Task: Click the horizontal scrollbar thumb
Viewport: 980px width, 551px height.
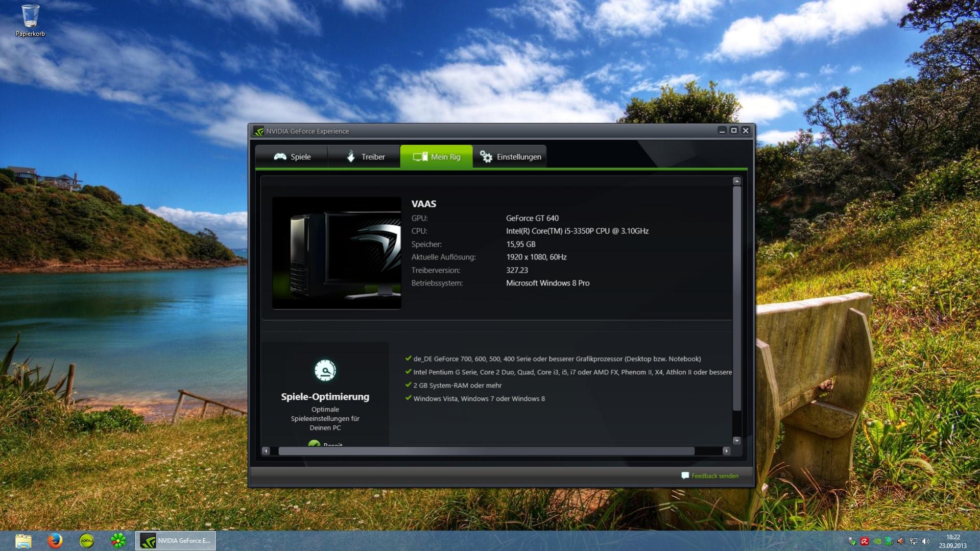Action: (x=486, y=451)
